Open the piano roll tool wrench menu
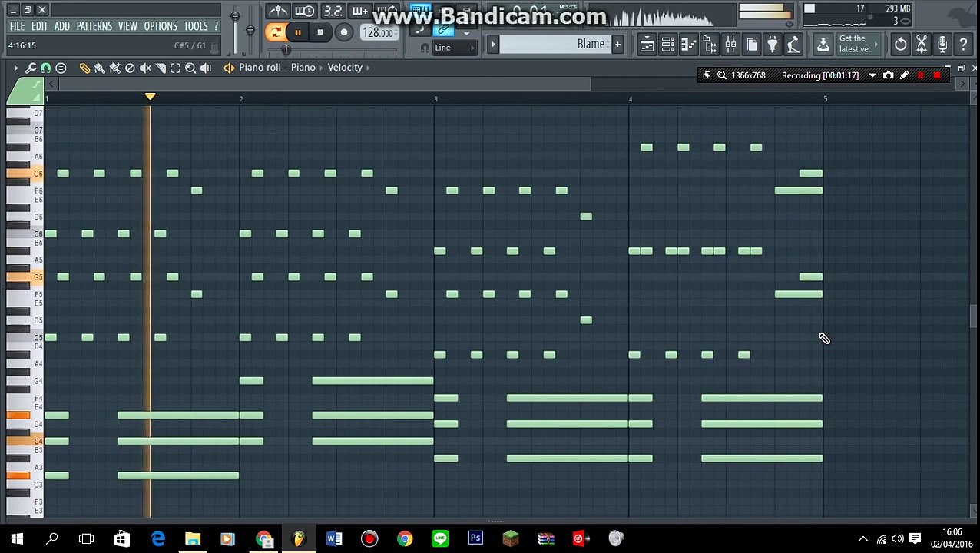980x553 pixels. click(31, 68)
